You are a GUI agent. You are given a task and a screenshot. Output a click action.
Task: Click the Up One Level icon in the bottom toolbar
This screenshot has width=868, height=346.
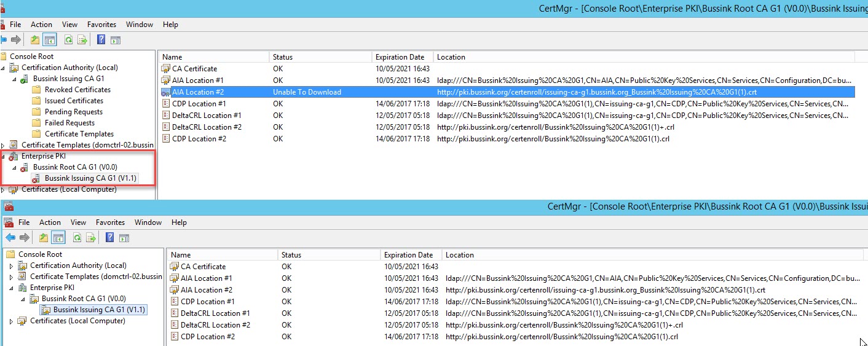[x=44, y=238]
